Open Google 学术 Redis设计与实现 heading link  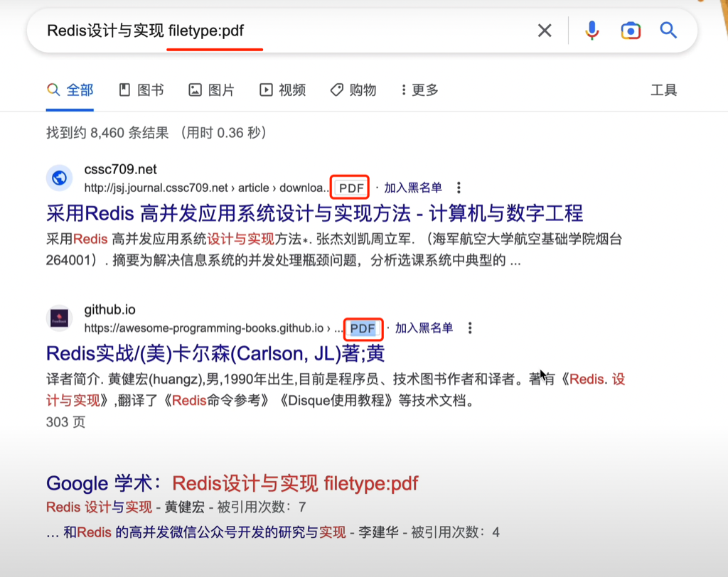pos(232,484)
